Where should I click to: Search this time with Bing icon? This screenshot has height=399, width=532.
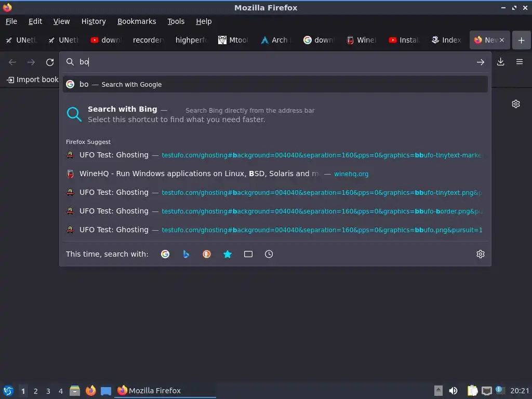click(x=186, y=254)
